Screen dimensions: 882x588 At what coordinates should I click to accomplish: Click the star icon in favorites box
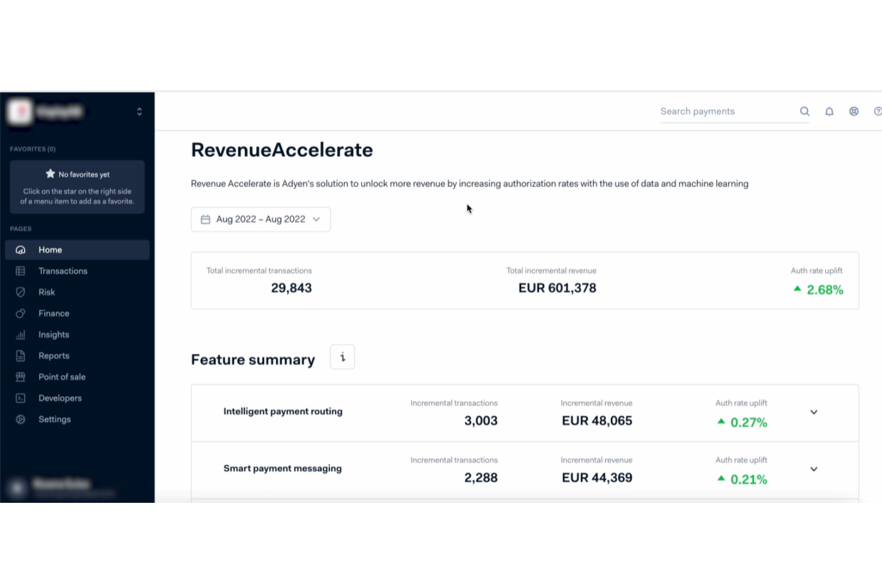click(51, 174)
